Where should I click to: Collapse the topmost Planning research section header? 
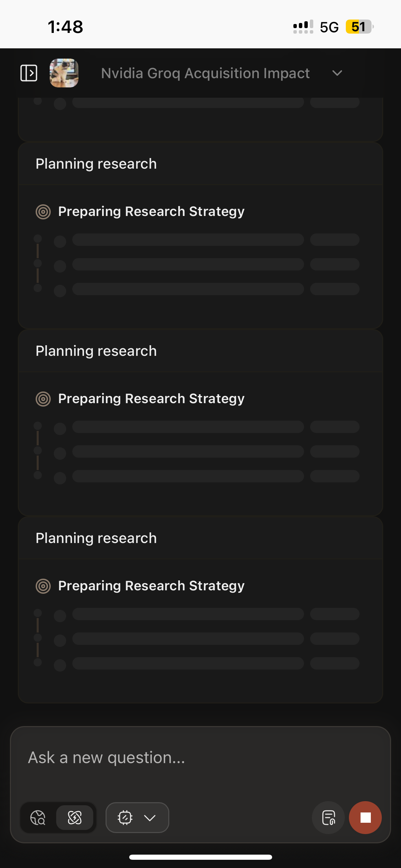(x=96, y=164)
